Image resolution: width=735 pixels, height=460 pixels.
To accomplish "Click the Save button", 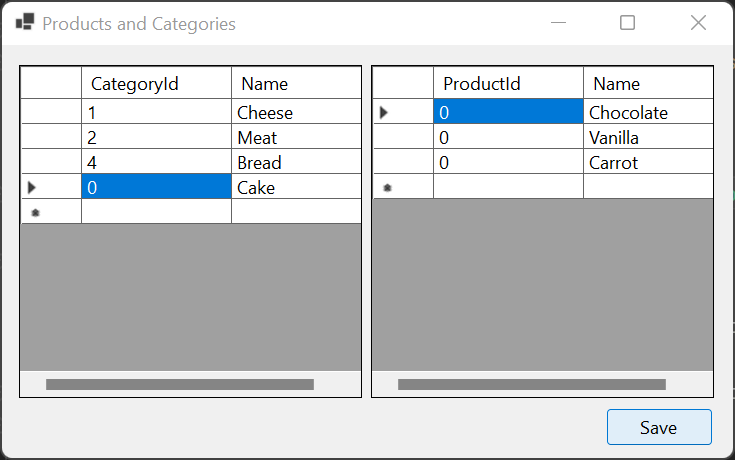I will (659, 427).
